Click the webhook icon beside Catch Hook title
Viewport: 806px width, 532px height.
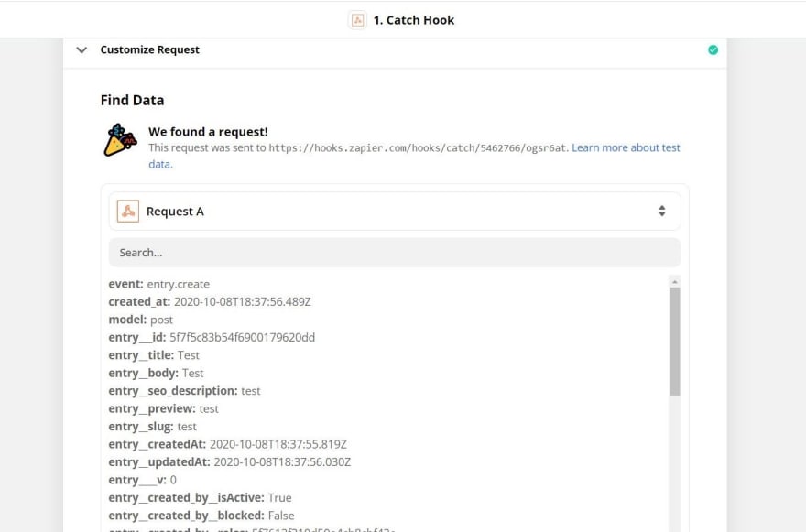coord(357,20)
